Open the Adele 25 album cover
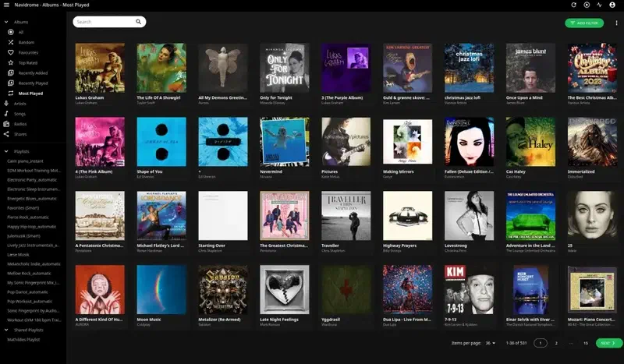This screenshot has height=364, width=624. click(x=592, y=216)
